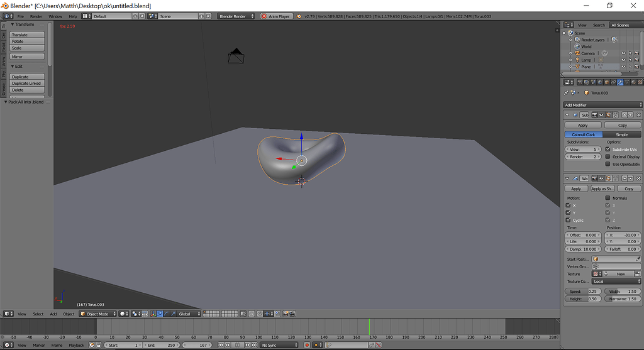Viewport: 644px width, 350px height.
Task: Click the Camera icon in outliner
Action: point(577,53)
